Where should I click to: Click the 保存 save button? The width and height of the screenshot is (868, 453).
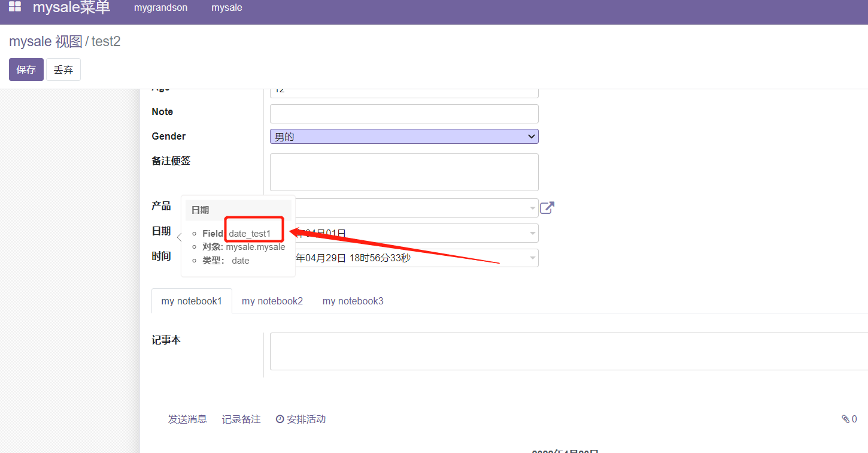(x=26, y=69)
